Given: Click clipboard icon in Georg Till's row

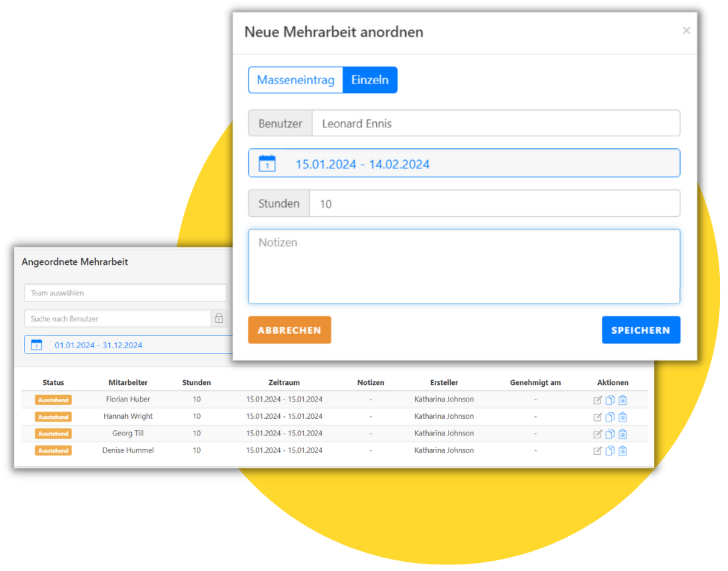Looking at the screenshot, I should pos(622,434).
